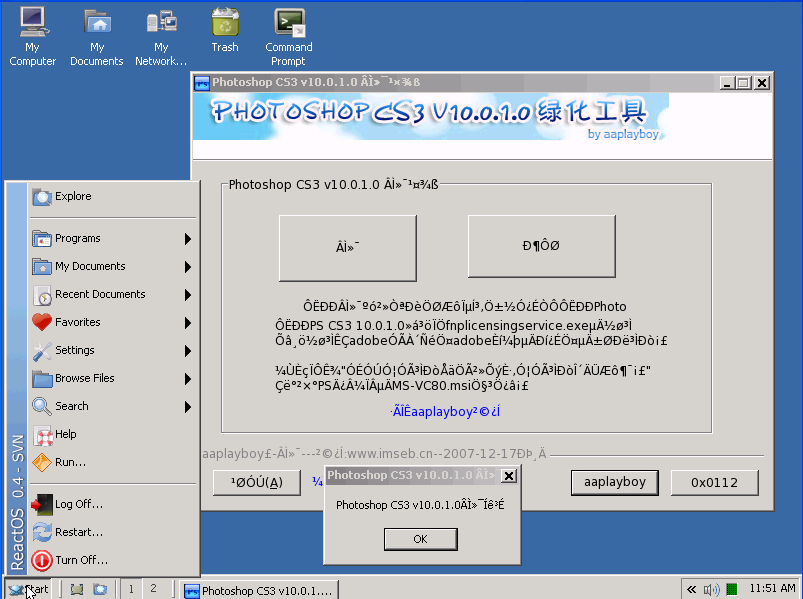Click the Photoshop CS3 taskbar button
This screenshot has width=803, height=599.
(x=260, y=590)
